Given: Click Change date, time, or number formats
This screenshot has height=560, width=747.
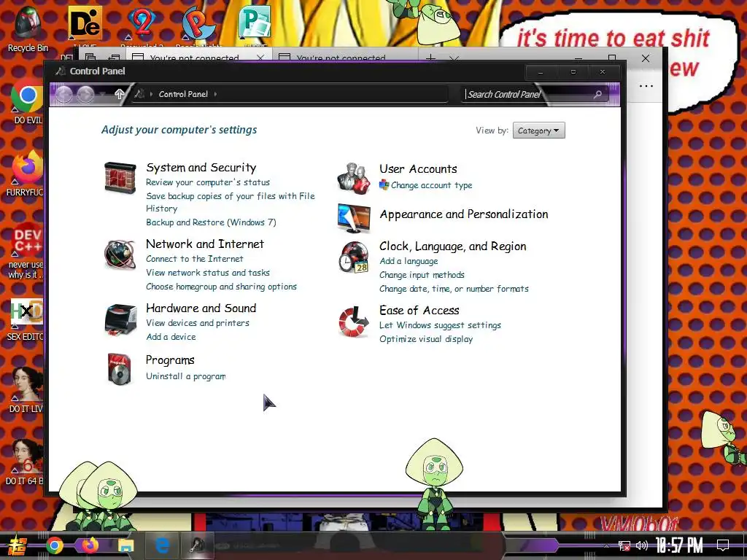Looking at the screenshot, I should 454,289.
